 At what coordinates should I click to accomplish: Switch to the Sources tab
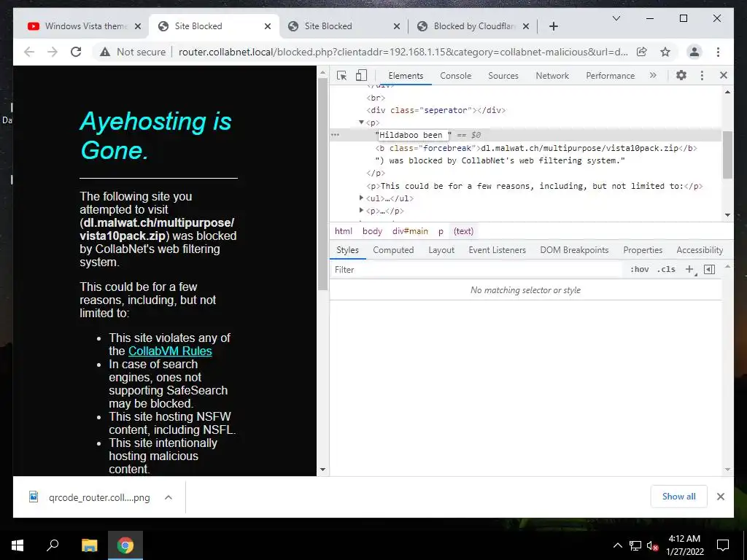click(503, 76)
